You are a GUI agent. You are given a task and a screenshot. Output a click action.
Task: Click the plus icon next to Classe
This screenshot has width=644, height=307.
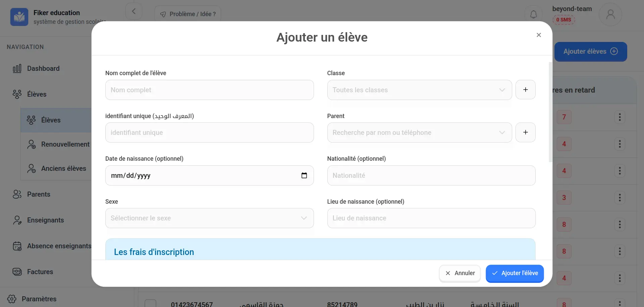tap(525, 90)
